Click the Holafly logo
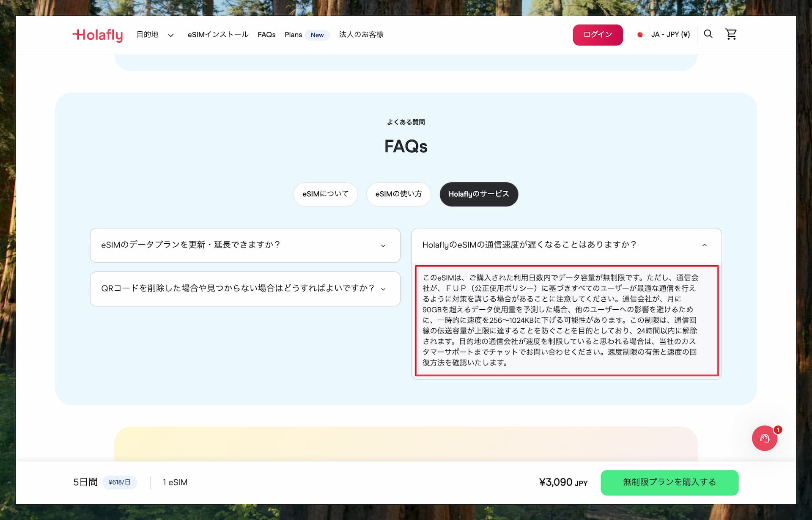 coord(98,35)
